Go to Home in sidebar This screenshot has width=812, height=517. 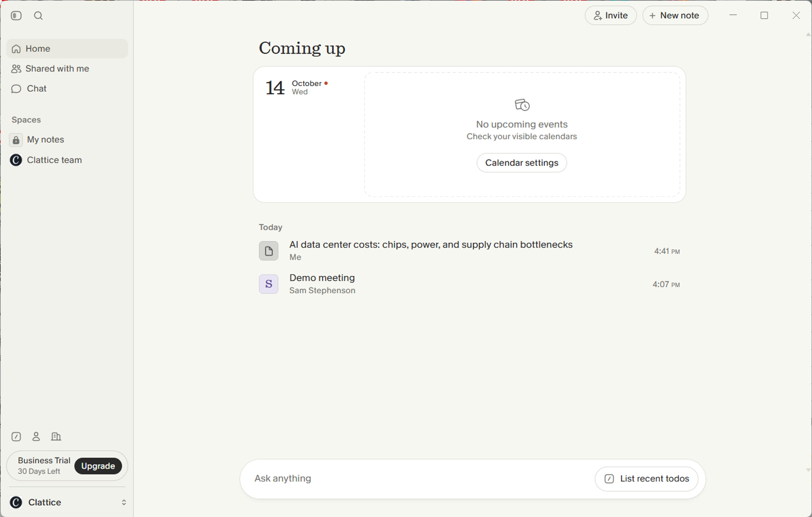click(x=67, y=49)
